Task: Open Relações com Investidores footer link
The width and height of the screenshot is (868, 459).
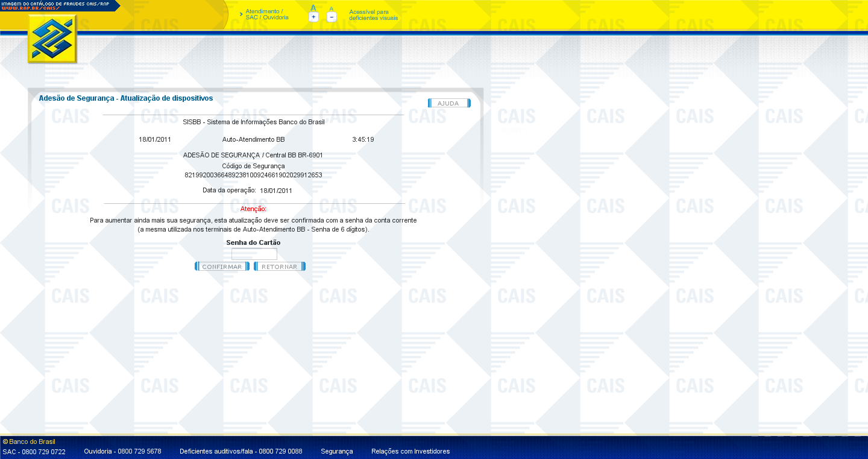Action: [x=410, y=451]
